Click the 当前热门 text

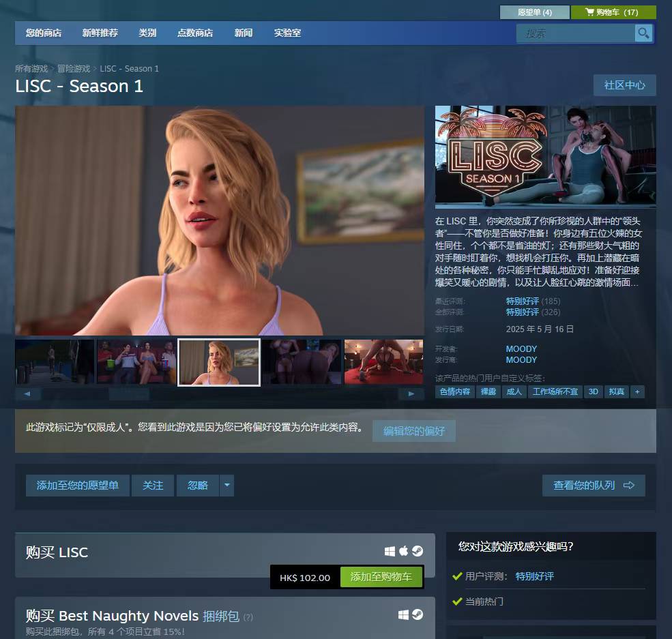pos(484,601)
